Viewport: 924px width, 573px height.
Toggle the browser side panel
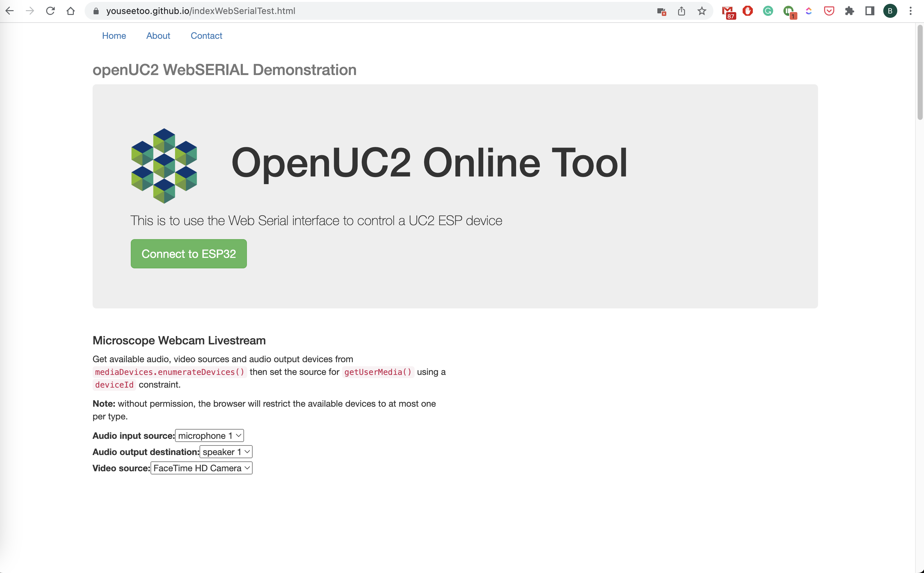click(x=870, y=11)
